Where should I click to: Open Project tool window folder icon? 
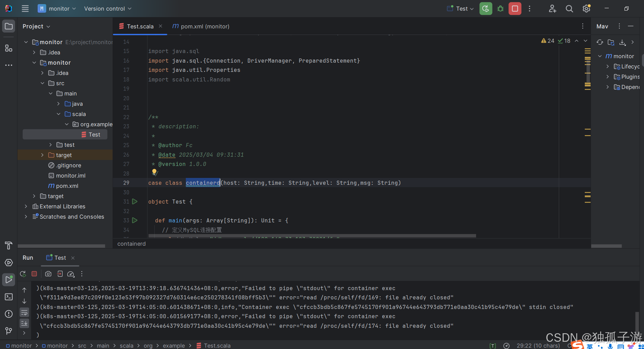(x=9, y=26)
